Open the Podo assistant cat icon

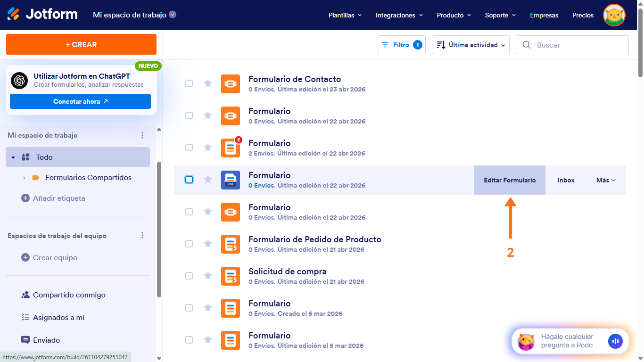[525, 341]
